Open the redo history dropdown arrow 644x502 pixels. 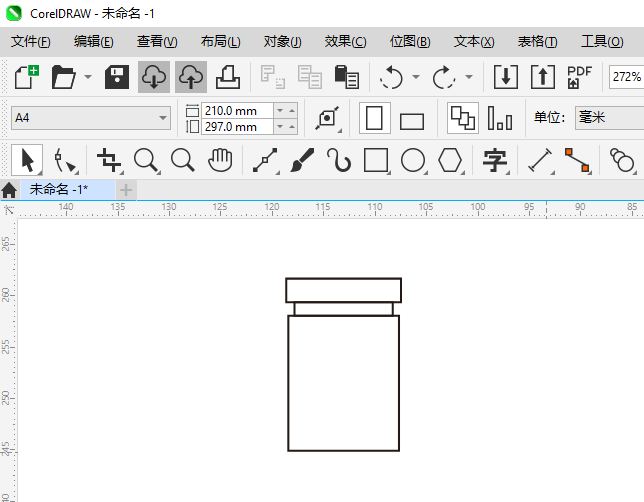(469, 77)
